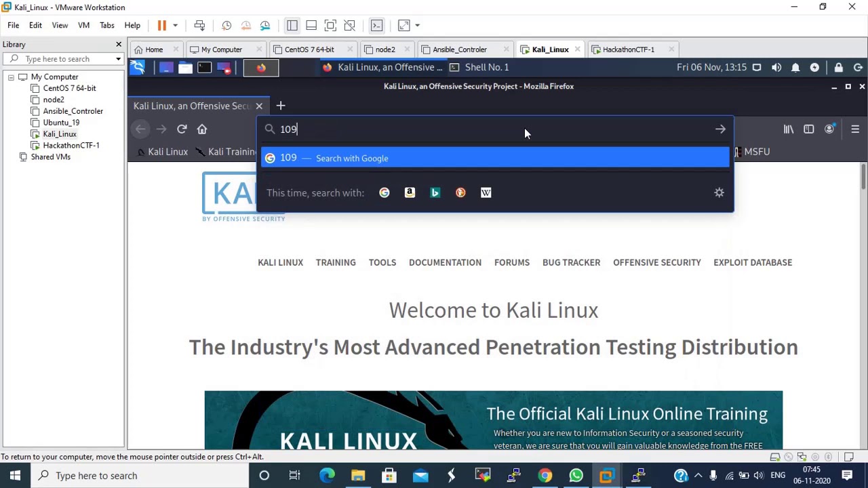
Task: Open the Kali notifications bell icon
Action: click(x=795, y=67)
